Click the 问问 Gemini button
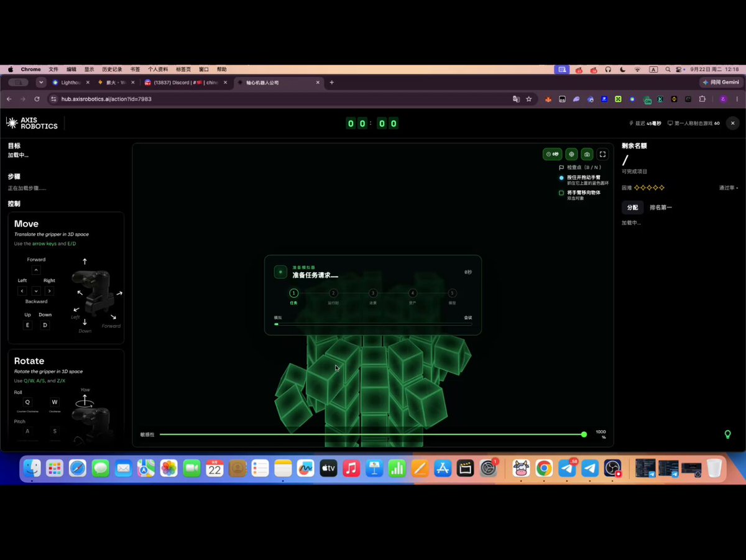Viewport: 746px width, 560px height. click(x=722, y=82)
